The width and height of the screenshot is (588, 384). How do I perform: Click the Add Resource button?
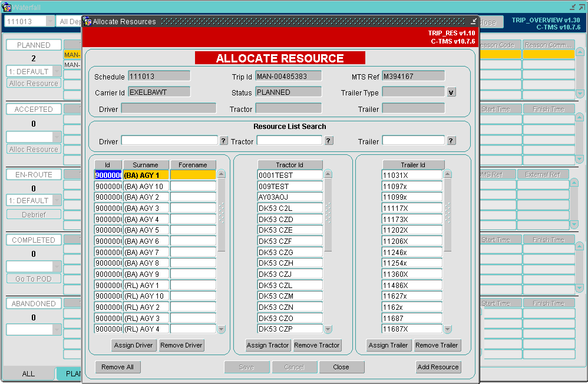tap(438, 367)
